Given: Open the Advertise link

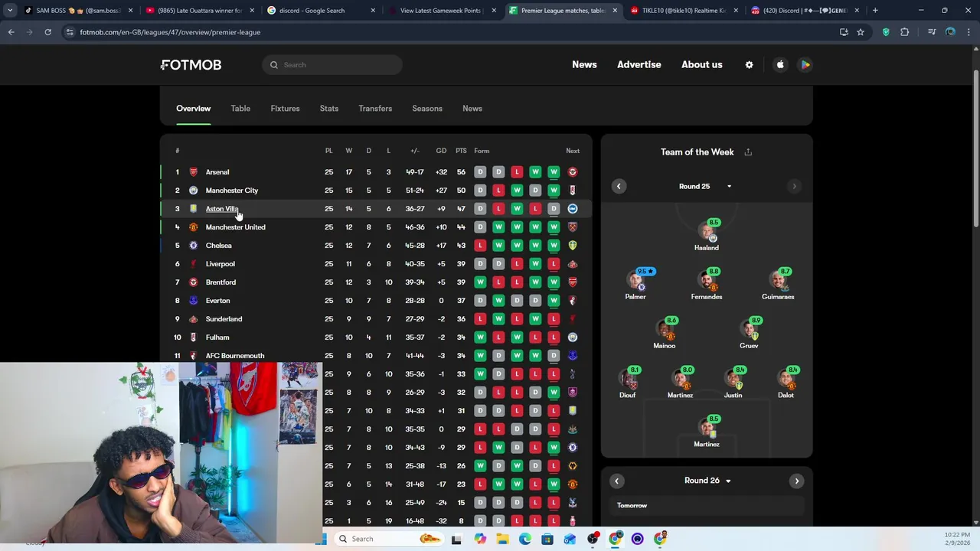Looking at the screenshot, I should click(639, 65).
